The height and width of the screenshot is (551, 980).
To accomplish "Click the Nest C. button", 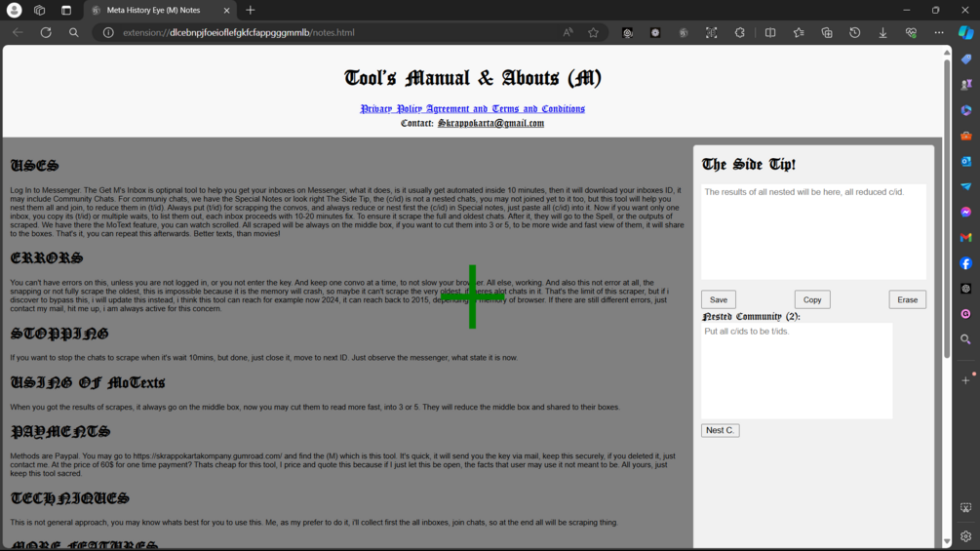I will pos(720,430).
